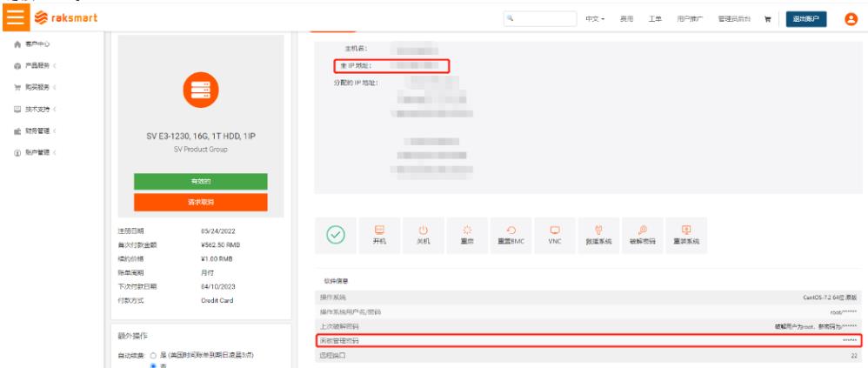Viewport: 868px width, 368px height.
Task: Click the billing cycle value 月付
Action: [x=208, y=273]
